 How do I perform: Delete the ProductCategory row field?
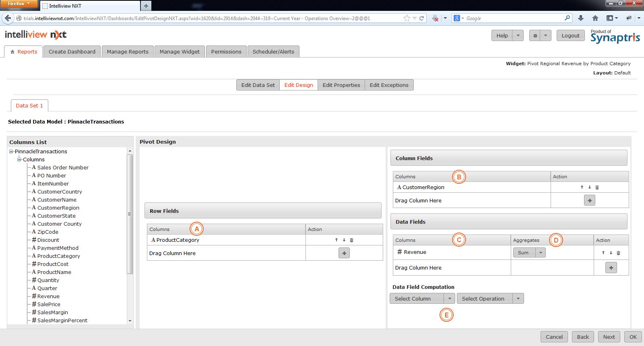tap(351, 240)
